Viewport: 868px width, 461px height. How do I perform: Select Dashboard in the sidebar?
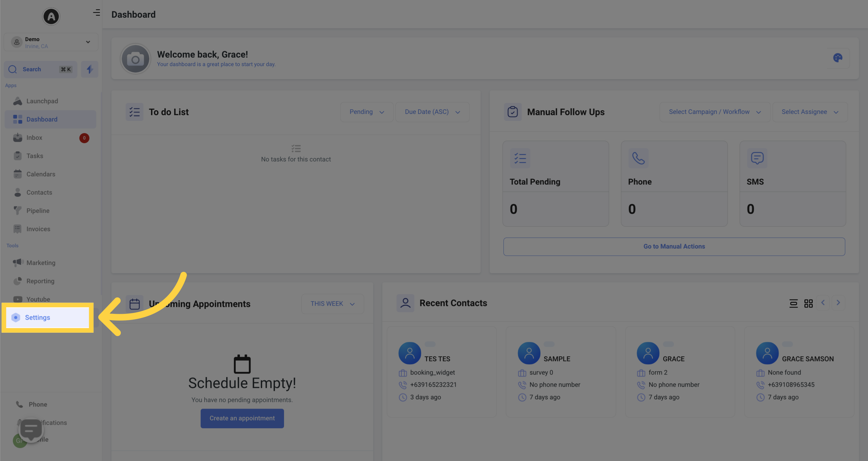tap(51, 119)
